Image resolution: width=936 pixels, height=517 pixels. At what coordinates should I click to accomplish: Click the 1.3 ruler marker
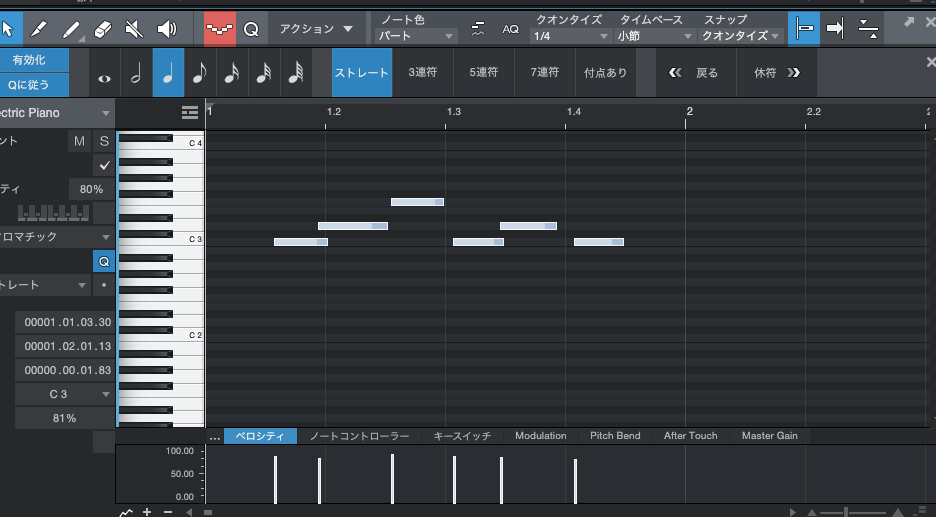[x=454, y=112]
